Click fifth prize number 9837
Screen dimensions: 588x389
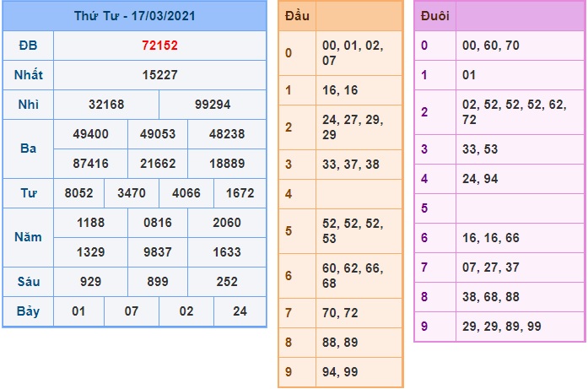click(158, 252)
